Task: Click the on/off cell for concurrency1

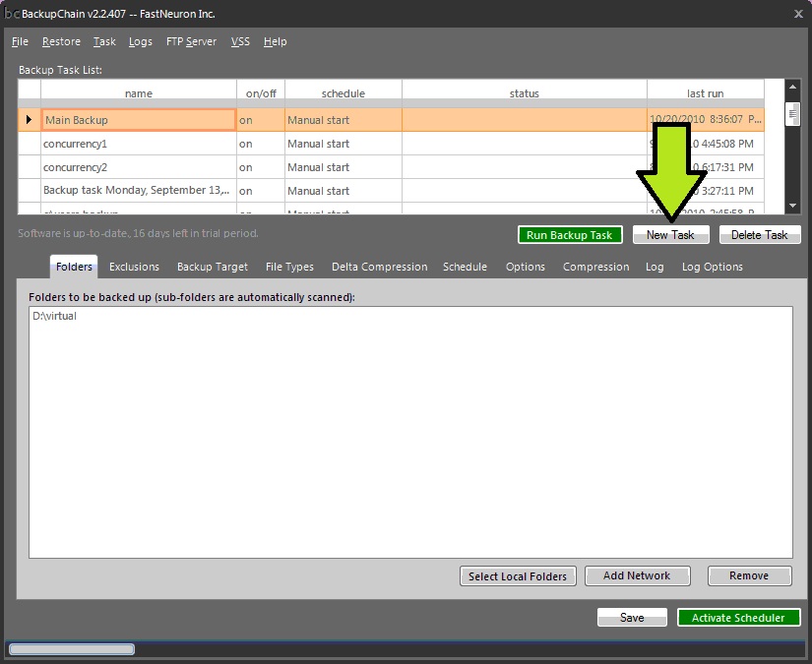Action: point(261,144)
